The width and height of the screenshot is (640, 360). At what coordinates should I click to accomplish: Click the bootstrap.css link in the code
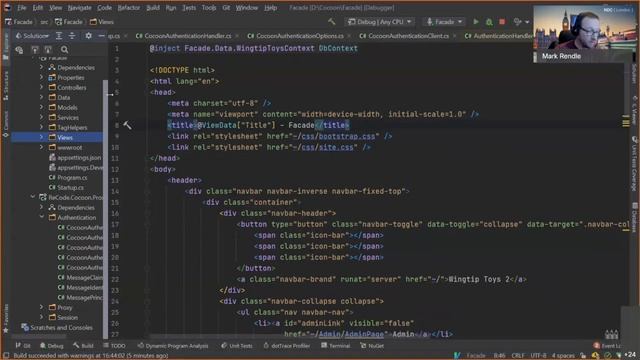pos(347,136)
